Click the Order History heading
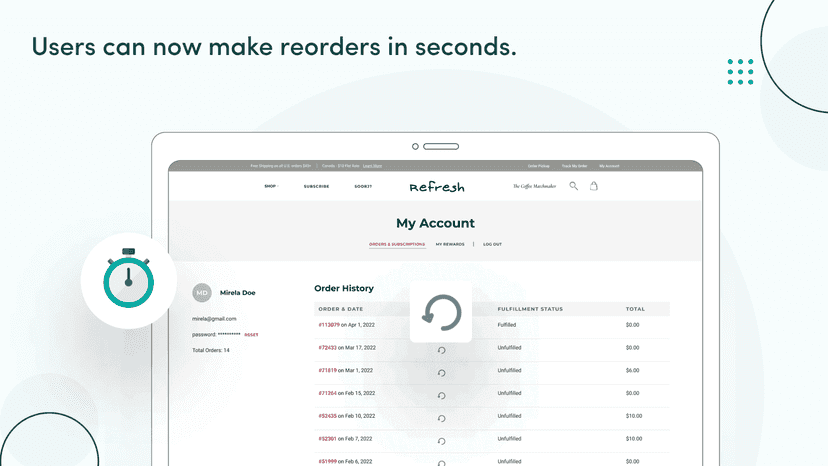828x466 pixels. tap(344, 288)
